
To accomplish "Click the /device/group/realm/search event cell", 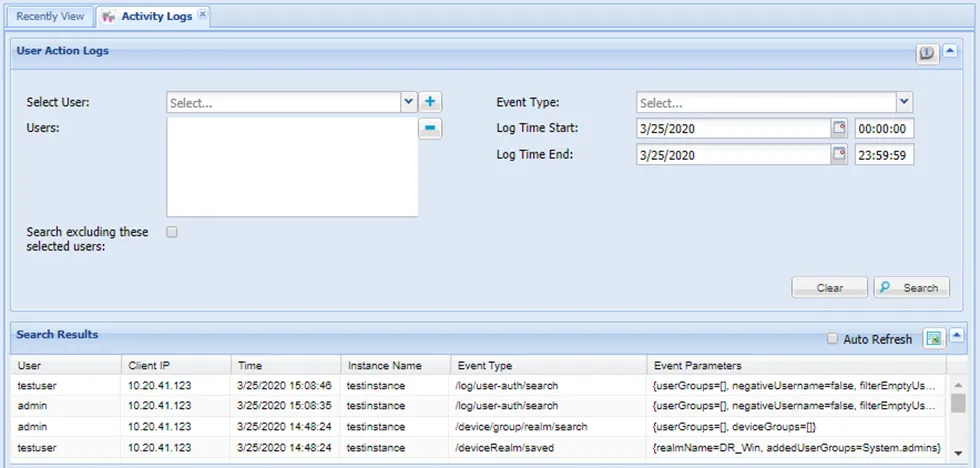I will pos(548,427).
